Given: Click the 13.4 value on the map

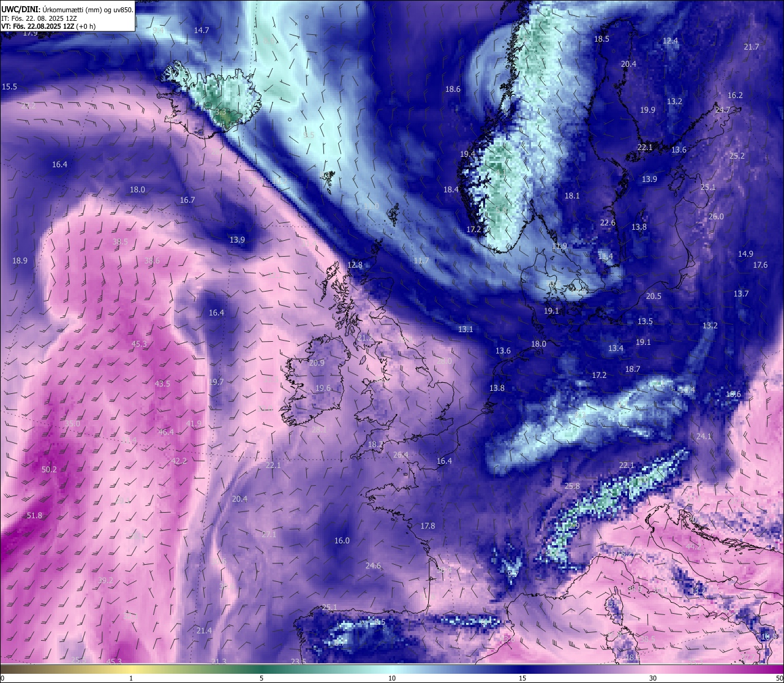Looking at the screenshot, I should 616,349.
